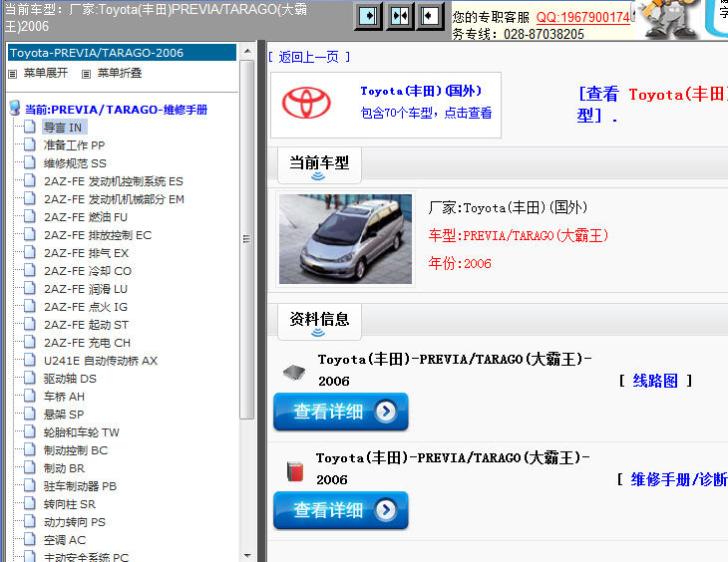The image size is (728, 562).
Task: Open 2AZ-FE 起动 ST chapter
Action: pyautogui.click(x=86, y=325)
